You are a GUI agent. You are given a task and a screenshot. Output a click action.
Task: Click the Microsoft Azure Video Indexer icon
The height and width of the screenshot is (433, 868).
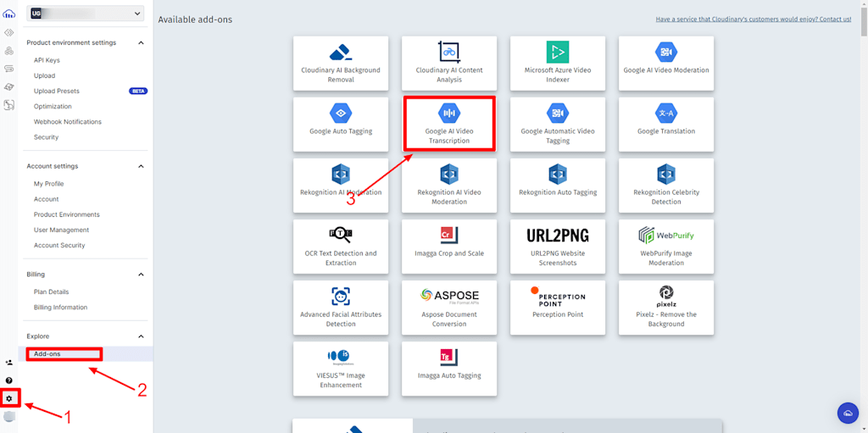coord(558,52)
